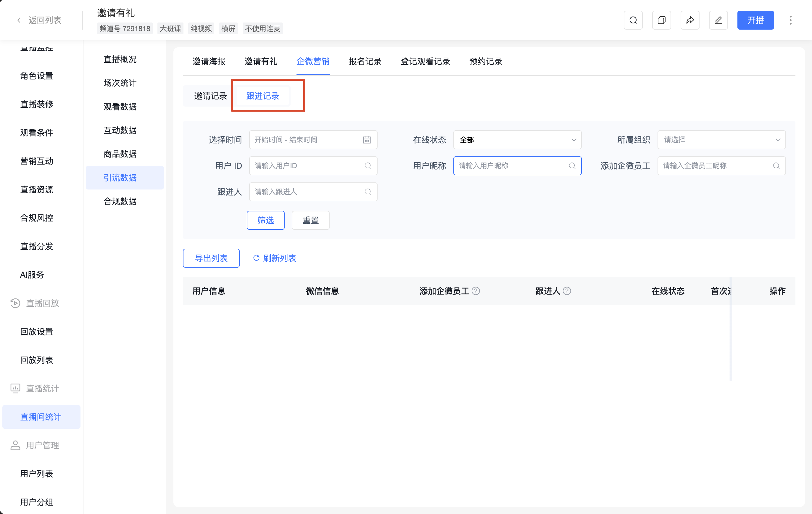Viewport: 812px width, 514px height.
Task: Click the calendar icon in 选择时间 field
Action: point(367,140)
